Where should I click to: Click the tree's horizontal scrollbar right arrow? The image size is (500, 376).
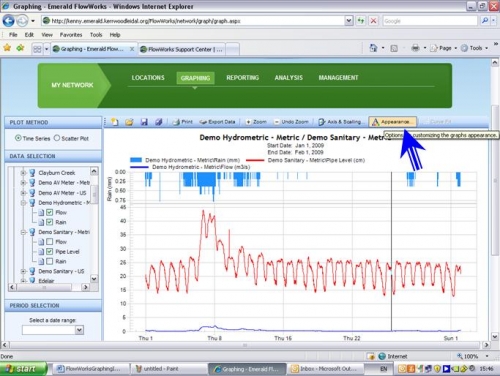pos(86,287)
